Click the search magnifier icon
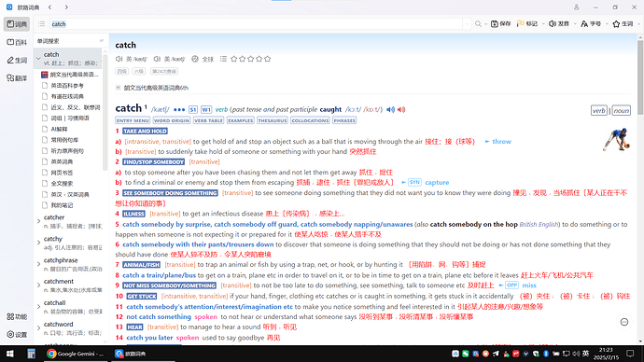The height and width of the screenshot is (362, 644). [x=478, y=24]
